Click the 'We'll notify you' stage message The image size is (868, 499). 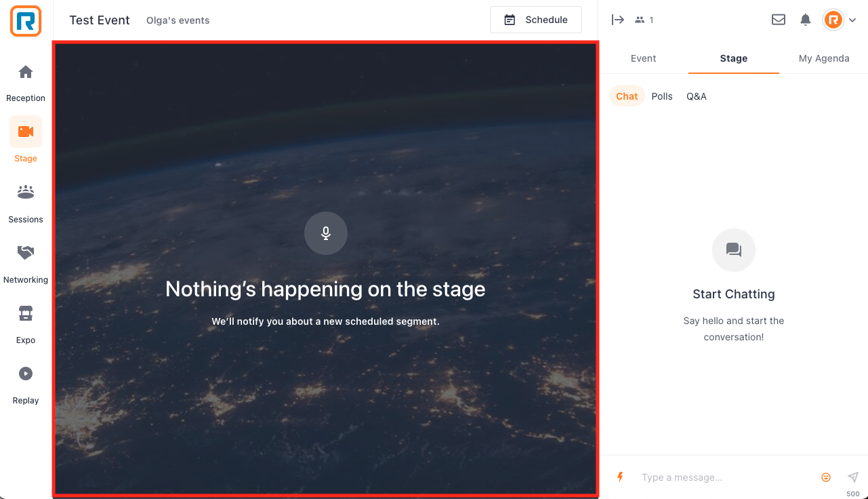click(x=325, y=321)
